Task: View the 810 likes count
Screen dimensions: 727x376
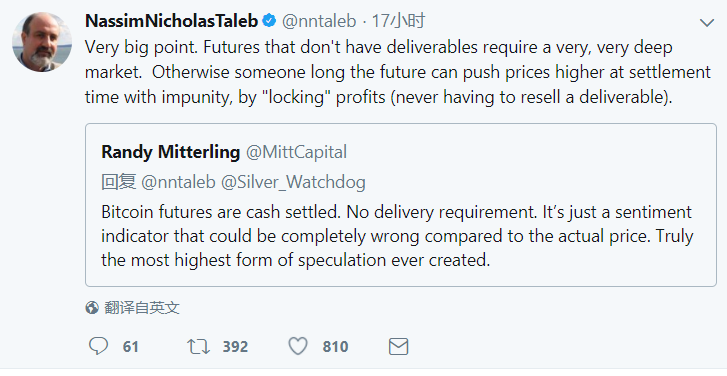Action: pos(335,347)
